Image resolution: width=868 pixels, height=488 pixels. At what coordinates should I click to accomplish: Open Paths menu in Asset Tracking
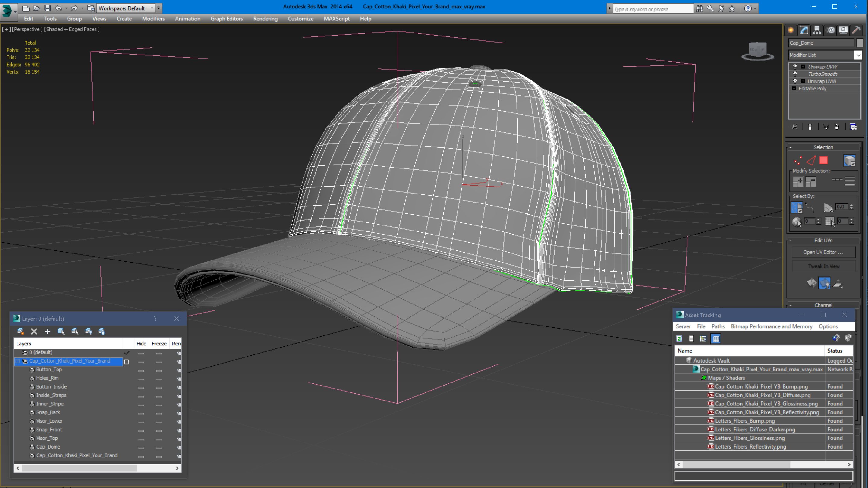pyautogui.click(x=718, y=326)
